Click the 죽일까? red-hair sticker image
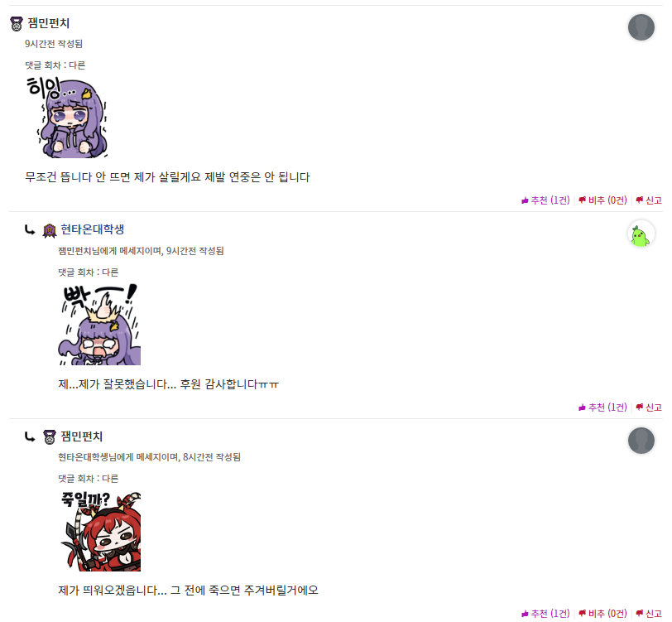The width and height of the screenshot is (672, 622). pyautogui.click(x=99, y=531)
